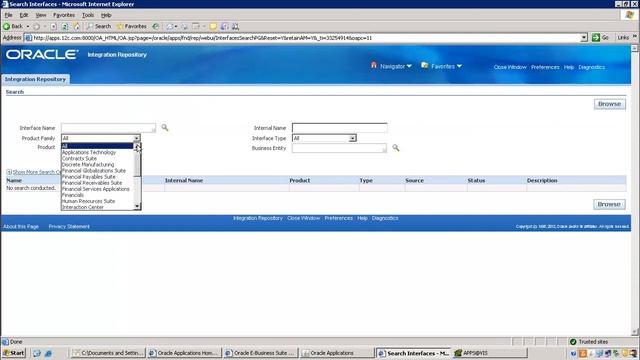
Task: Click Privacy Statement link
Action: click(69, 227)
